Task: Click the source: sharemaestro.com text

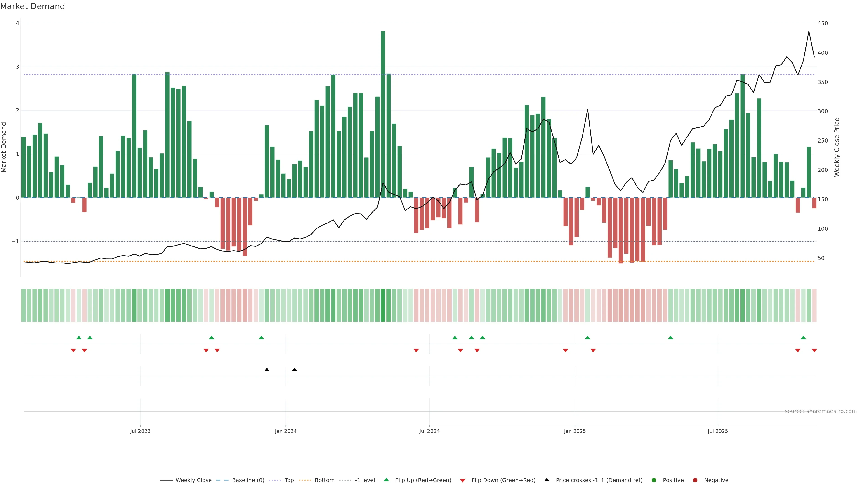Action: point(821,411)
